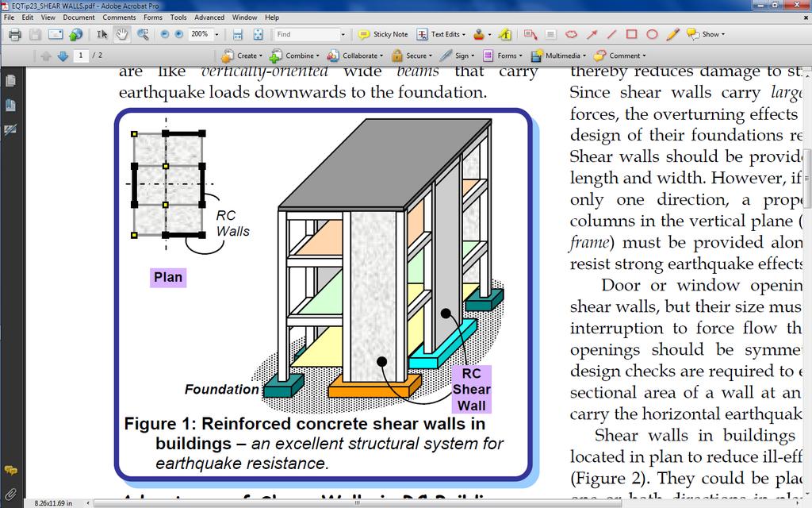Viewport: 812px width, 508px height.
Task: Select the Rectangle drawing tool
Action: pos(631,35)
